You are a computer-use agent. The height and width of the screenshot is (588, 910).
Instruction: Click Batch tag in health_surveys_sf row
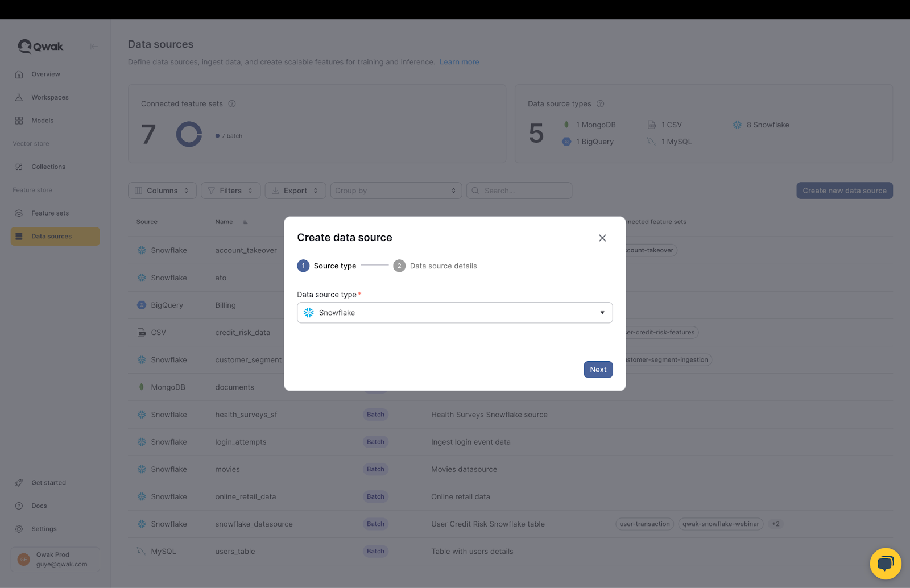(x=375, y=415)
